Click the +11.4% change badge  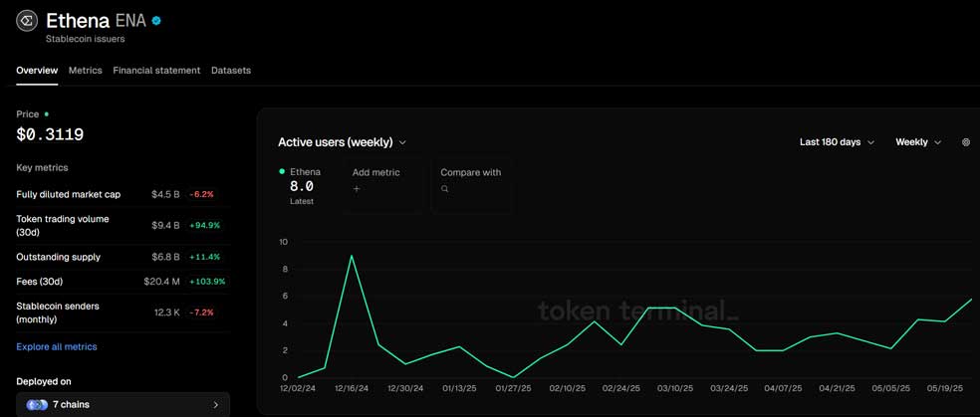click(204, 257)
